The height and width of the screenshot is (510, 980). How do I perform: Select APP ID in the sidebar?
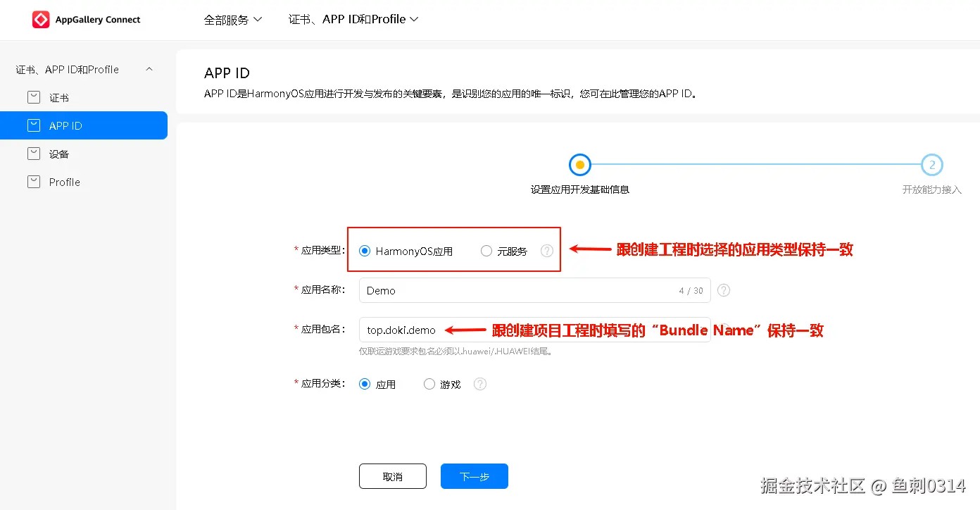point(84,125)
